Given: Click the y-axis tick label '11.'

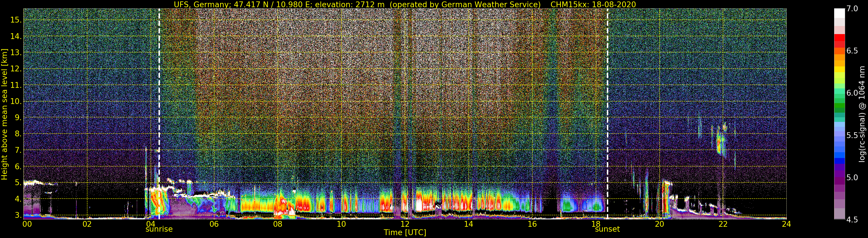Looking at the screenshot, I should click(x=16, y=85).
